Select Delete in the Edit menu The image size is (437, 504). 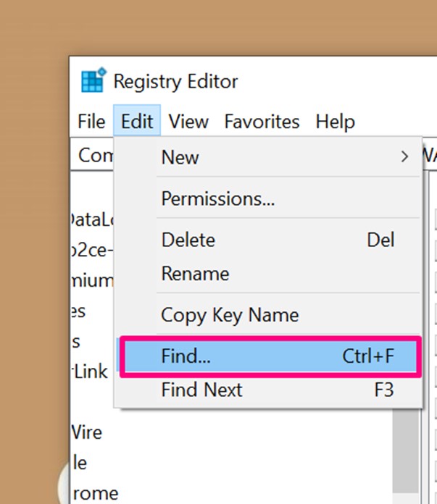click(x=188, y=240)
